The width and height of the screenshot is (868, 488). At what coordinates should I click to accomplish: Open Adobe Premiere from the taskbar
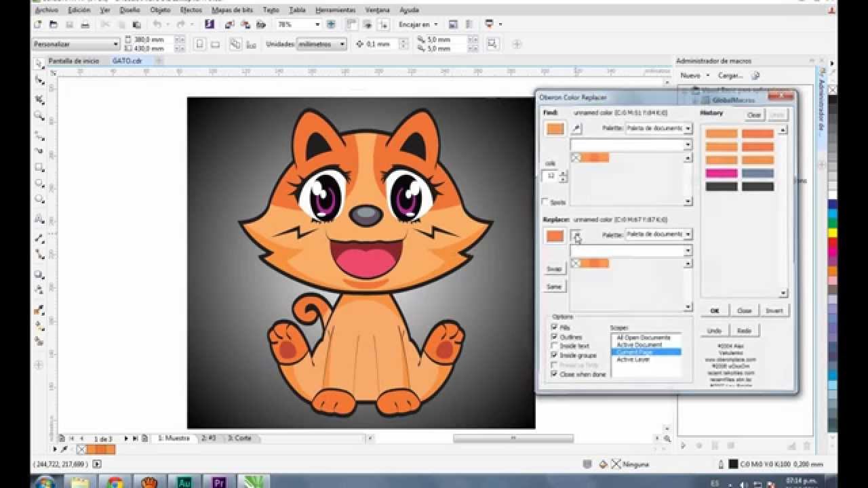tap(219, 482)
